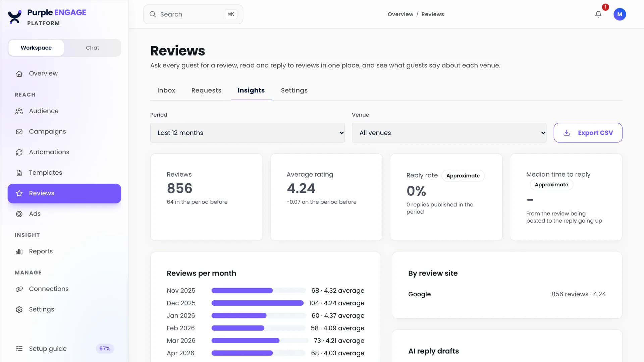Switch to Workspace mode

[x=36, y=48]
